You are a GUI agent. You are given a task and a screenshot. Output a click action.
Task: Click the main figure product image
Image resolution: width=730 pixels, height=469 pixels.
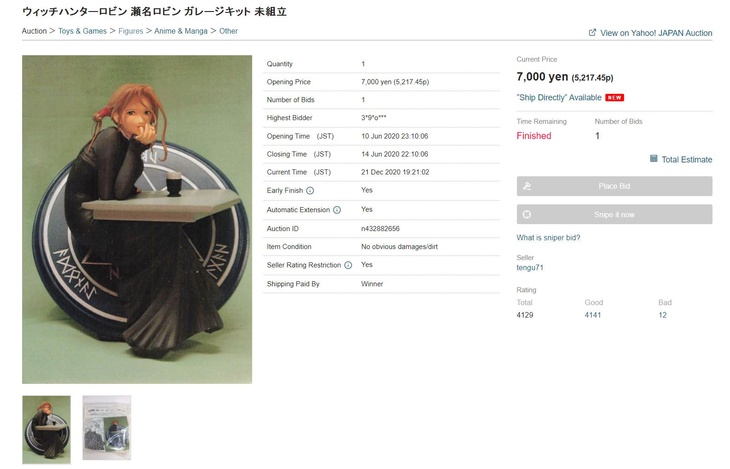point(137,220)
